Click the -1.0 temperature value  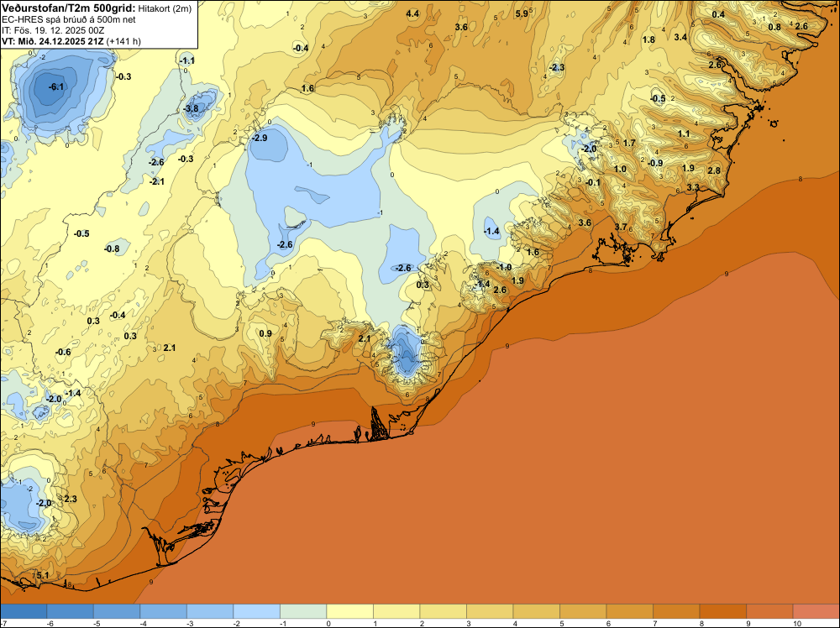point(503,267)
